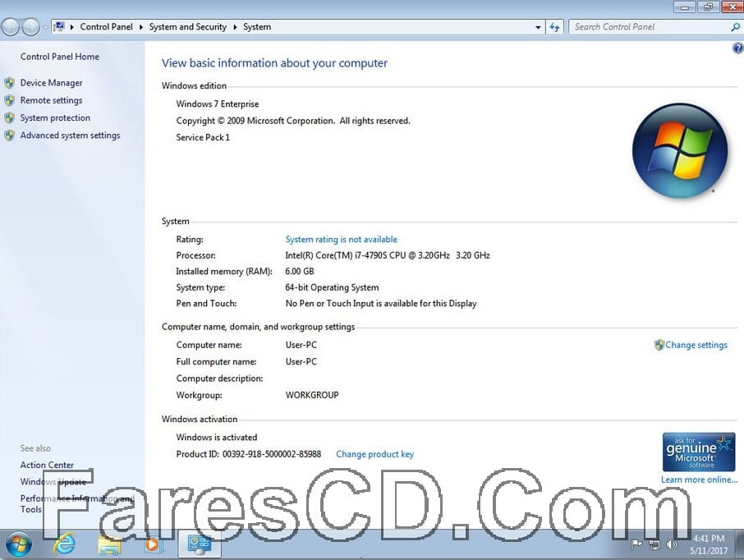Expand the arrow before the Control Panel breadcrumb
744x560 pixels.
pyautogui.click(x=72, y=27)
